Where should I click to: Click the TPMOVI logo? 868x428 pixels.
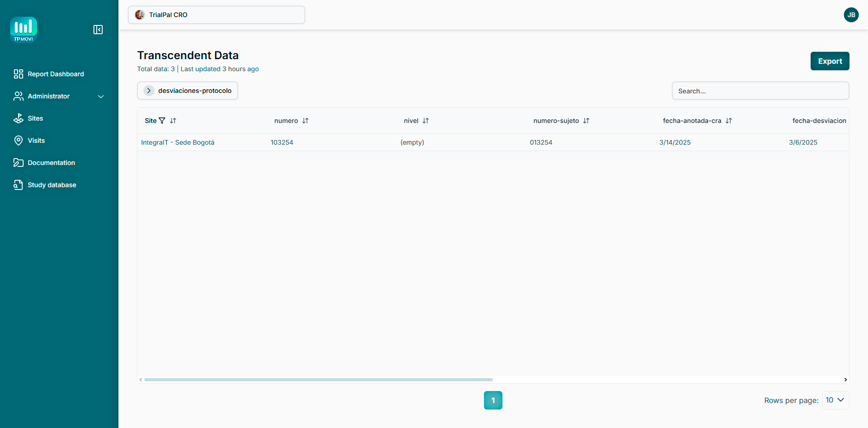click(x=24, y=30)
